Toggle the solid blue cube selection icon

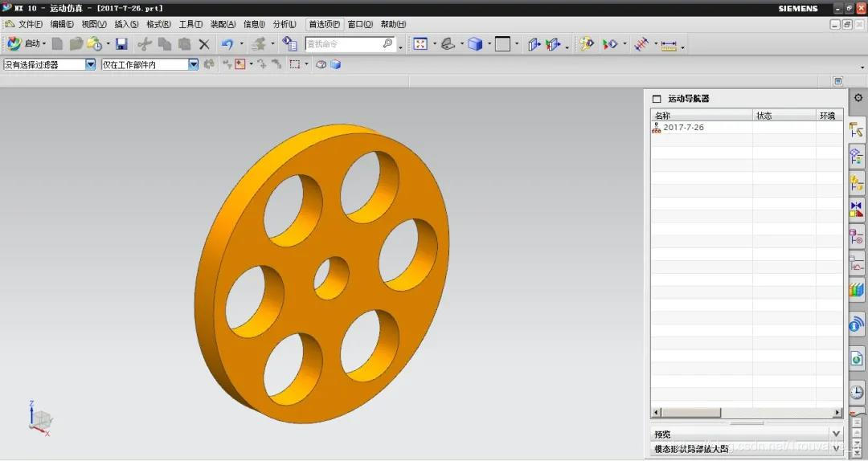click(x=335, y=65)
